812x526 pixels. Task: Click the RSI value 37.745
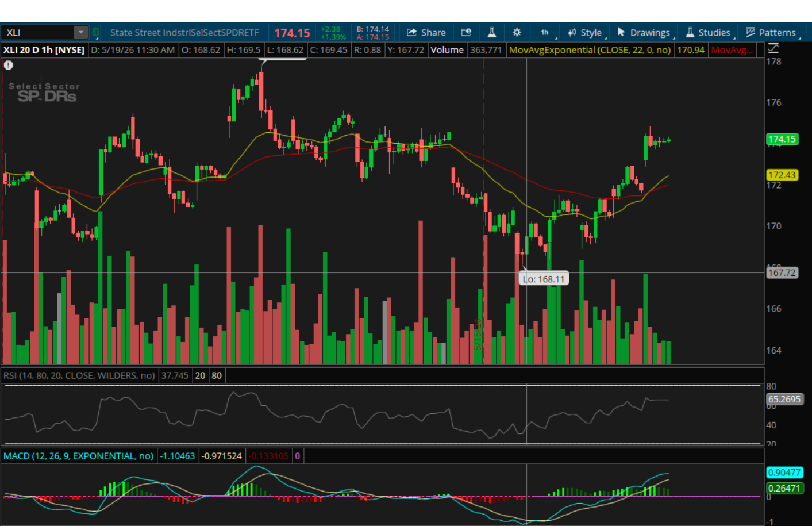175,375
